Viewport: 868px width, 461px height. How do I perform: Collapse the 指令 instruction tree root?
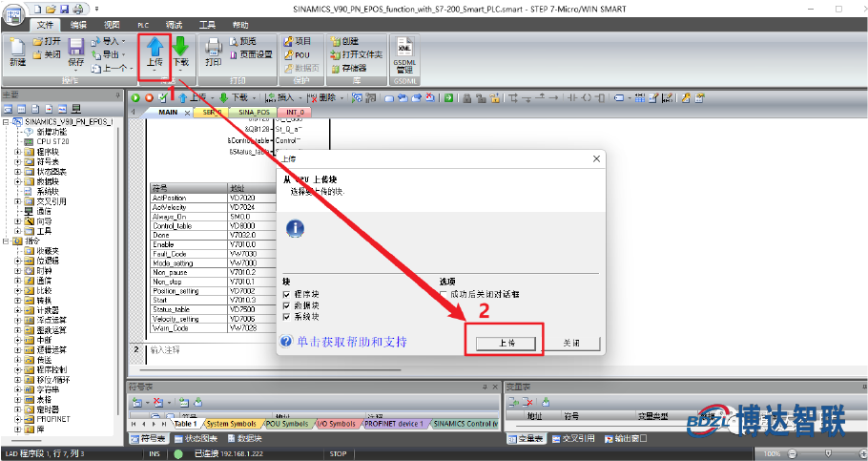click(x=6, y=241)
